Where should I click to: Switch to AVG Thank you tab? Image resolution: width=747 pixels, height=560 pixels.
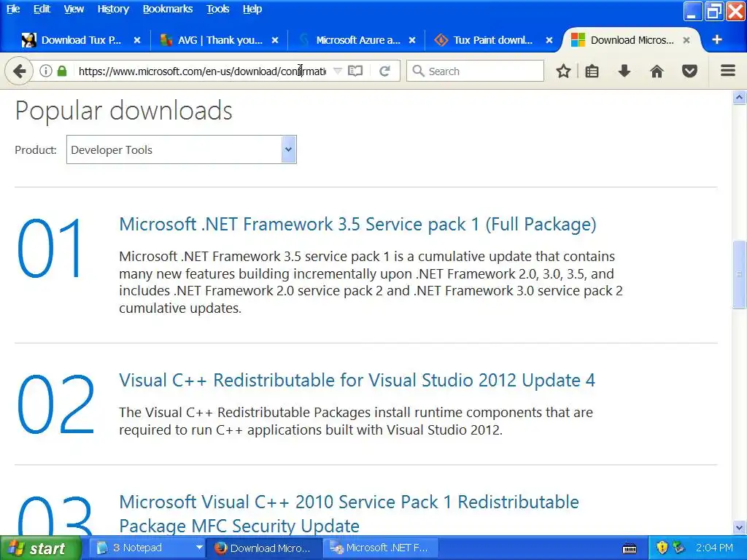(219, 40)
